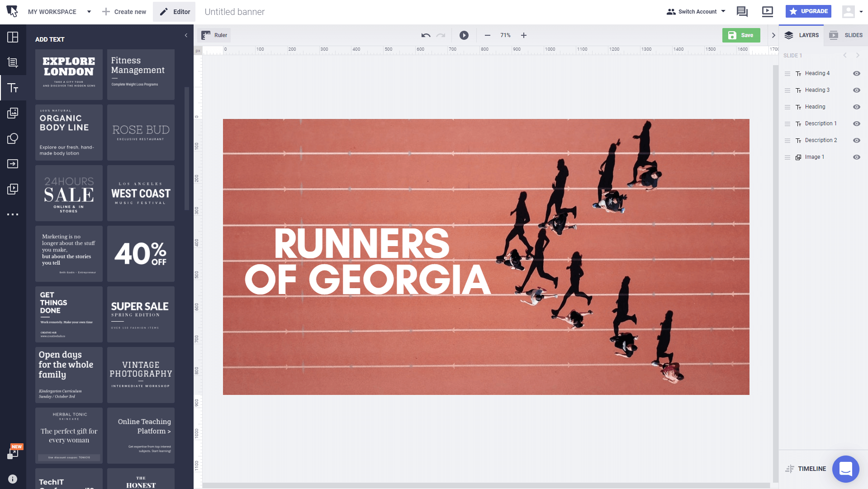The image size is (868, 489).
Task: Click the text panel vertical scrollbar
Action: coord(187,148)
